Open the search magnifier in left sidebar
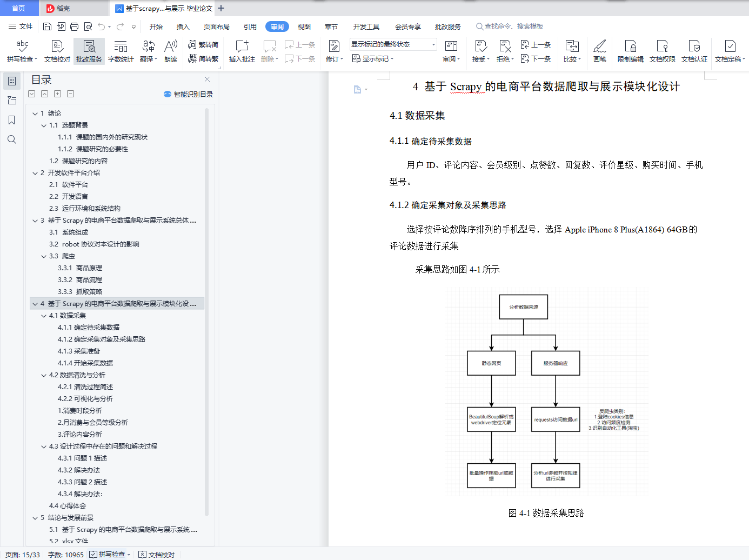The width and height of the screenshot is (749, 560). (12, 139)
